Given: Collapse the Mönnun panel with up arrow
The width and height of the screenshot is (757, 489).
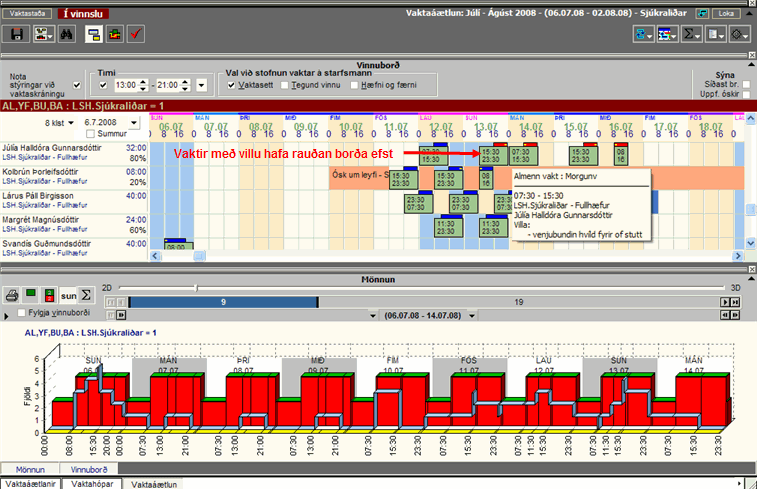Looking at the screenshot, I should point(751,279).
